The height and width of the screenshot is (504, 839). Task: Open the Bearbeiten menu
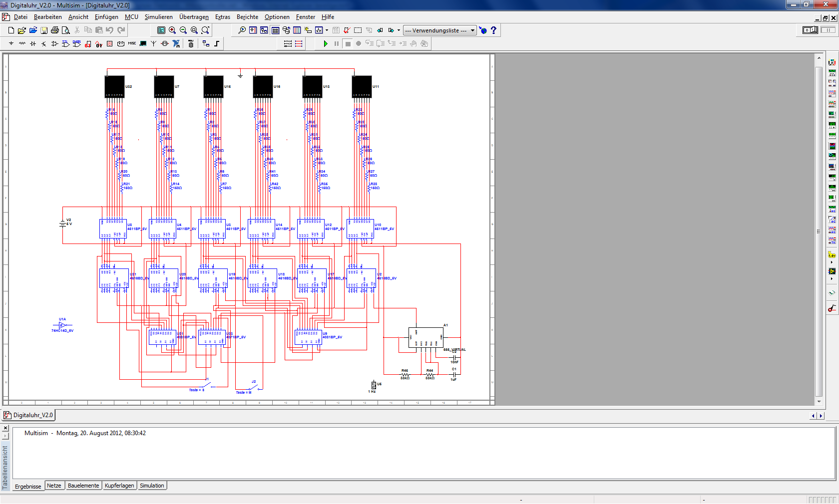pyautogui.click(x=48, y=17)
